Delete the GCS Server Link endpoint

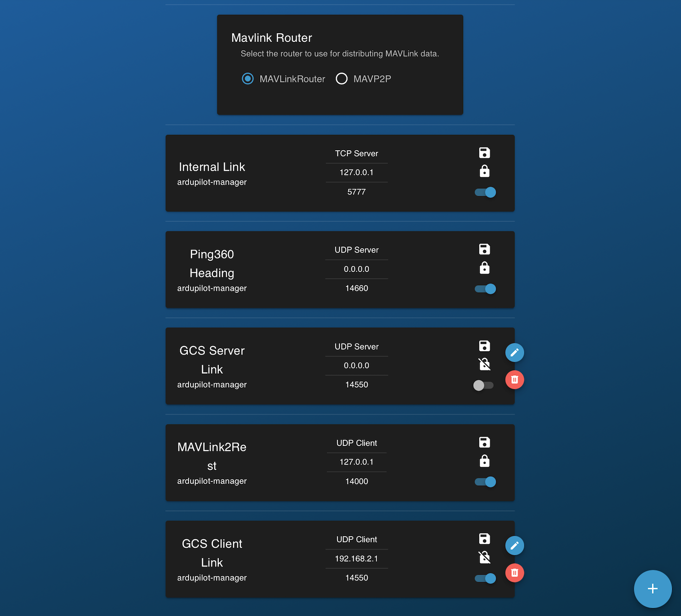tap(514, 379)
